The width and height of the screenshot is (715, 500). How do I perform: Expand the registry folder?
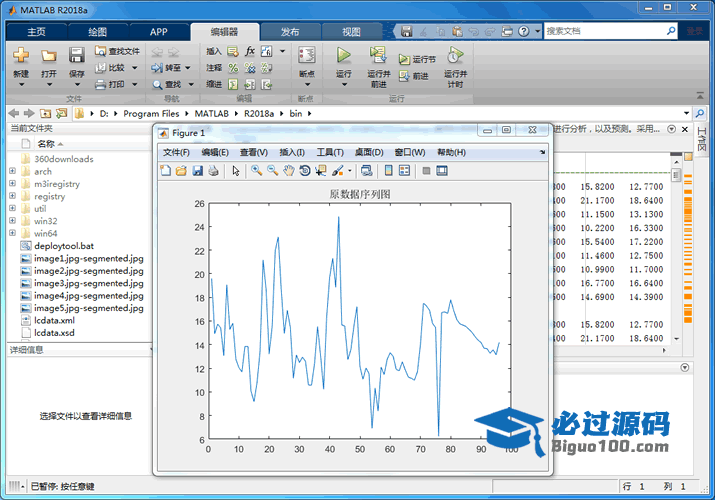coord(12,196)
